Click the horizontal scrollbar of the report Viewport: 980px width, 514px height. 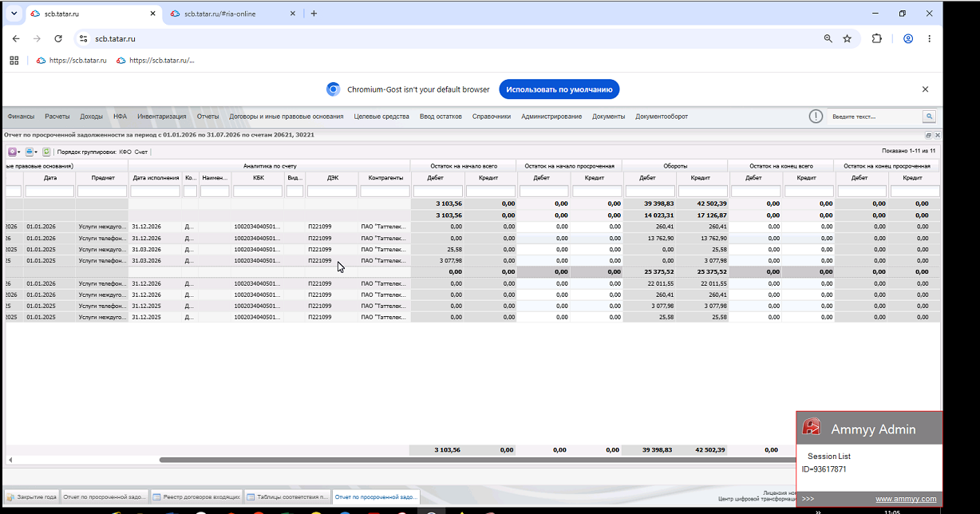tap(477, 460)
